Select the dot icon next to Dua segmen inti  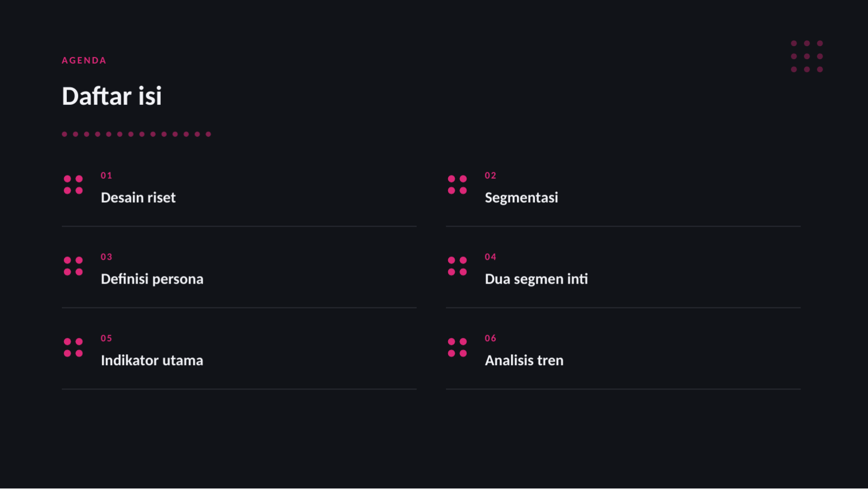(x=457, y=266)
